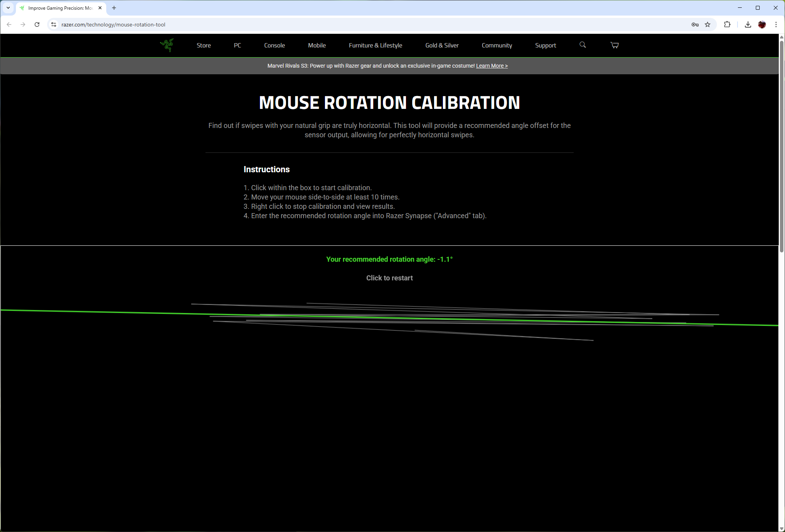Image resolution: width=785 pixels, height=532 pixels.
Task: Open a new browser tab
Action: [114, 8]
